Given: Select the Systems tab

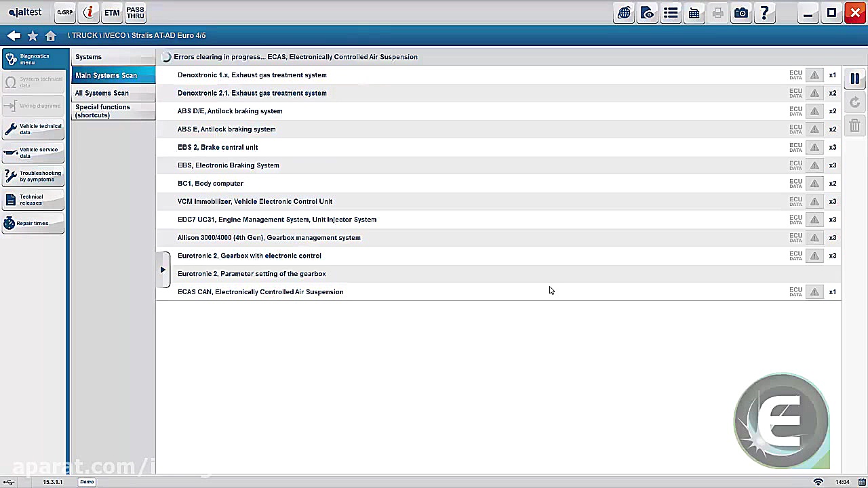Looking at the screenshot, I should coord(113,57).
